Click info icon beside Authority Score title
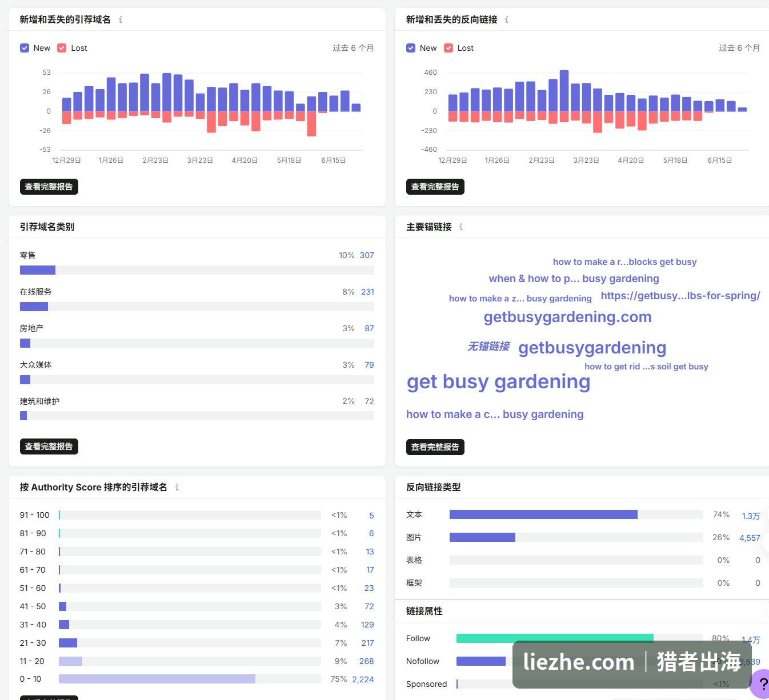 (x=177, y=487)
